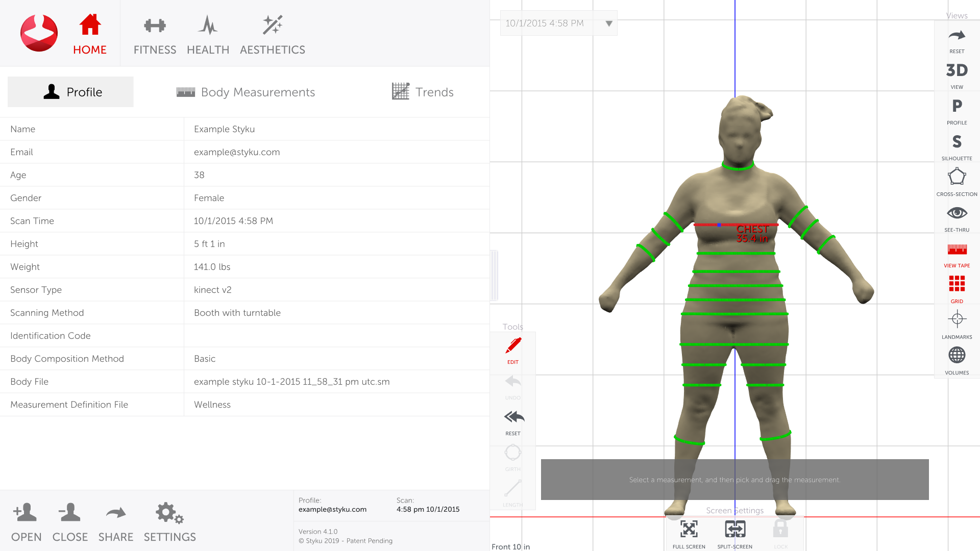The width and height of the screenshot is (980, 551).
Task: Switch to Silhouette view
Action: tap(957, 142)
